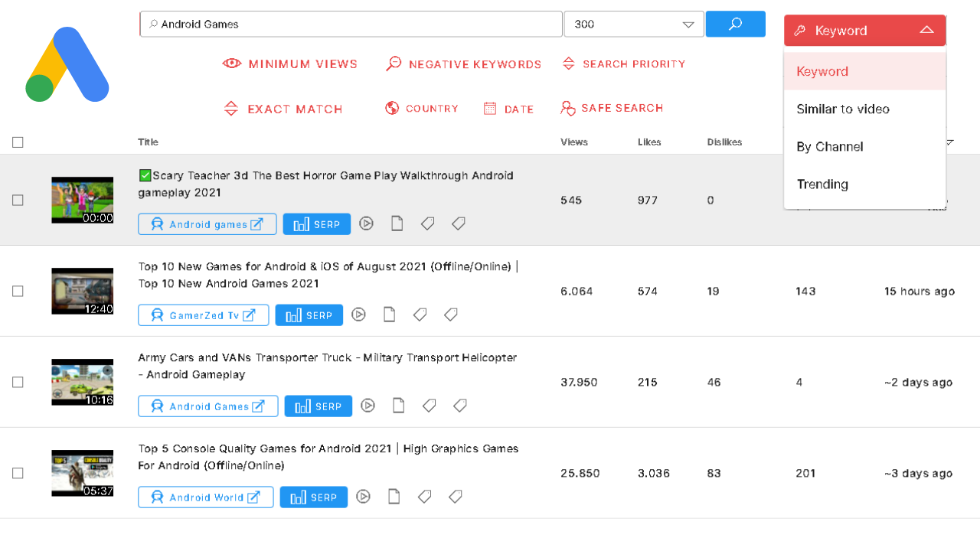This screenshot has height=551, width=980.
Task: Open the Search Priority sort option
Action: [623, 64]
